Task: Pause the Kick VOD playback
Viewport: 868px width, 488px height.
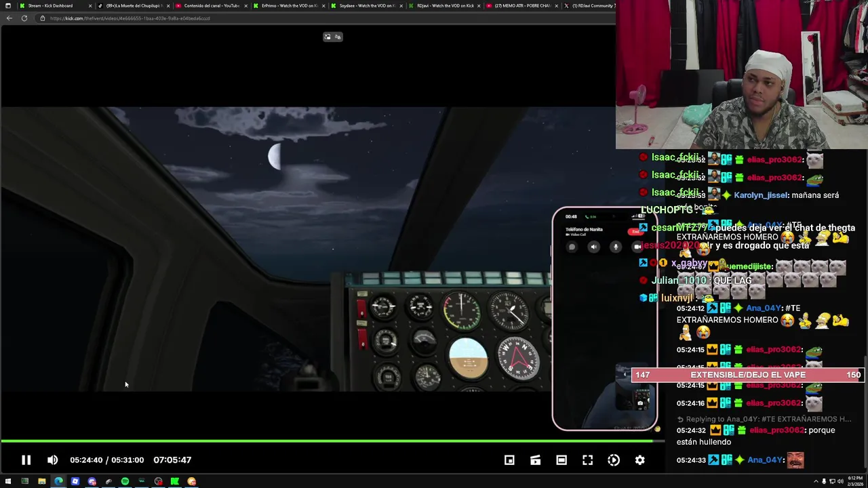Action: click(26, 460)
